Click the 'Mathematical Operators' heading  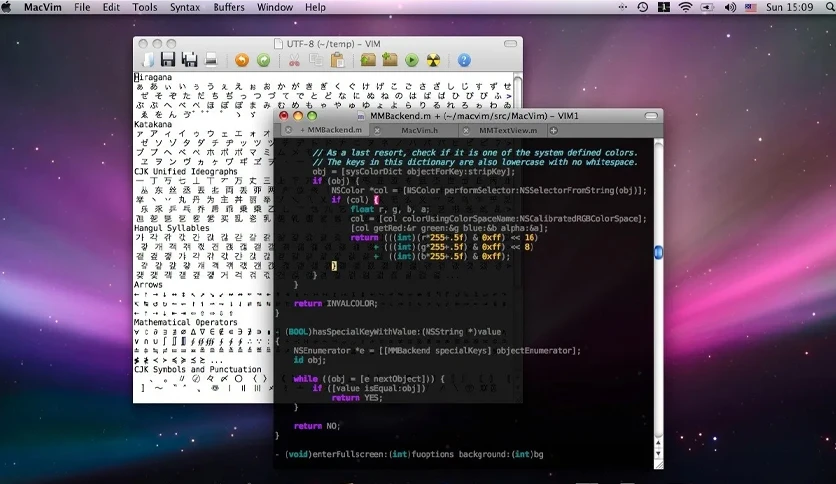pyautogui.click(x=186, y=322)
